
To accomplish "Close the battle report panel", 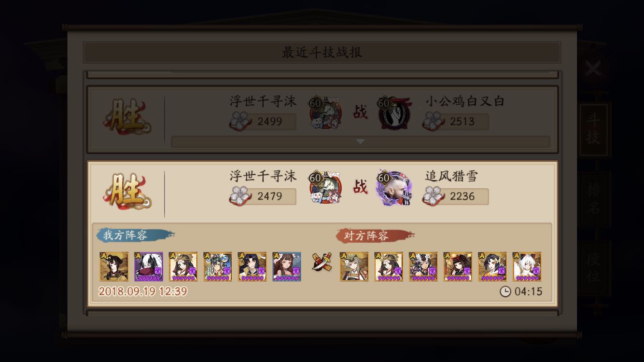I will [593, 69].
